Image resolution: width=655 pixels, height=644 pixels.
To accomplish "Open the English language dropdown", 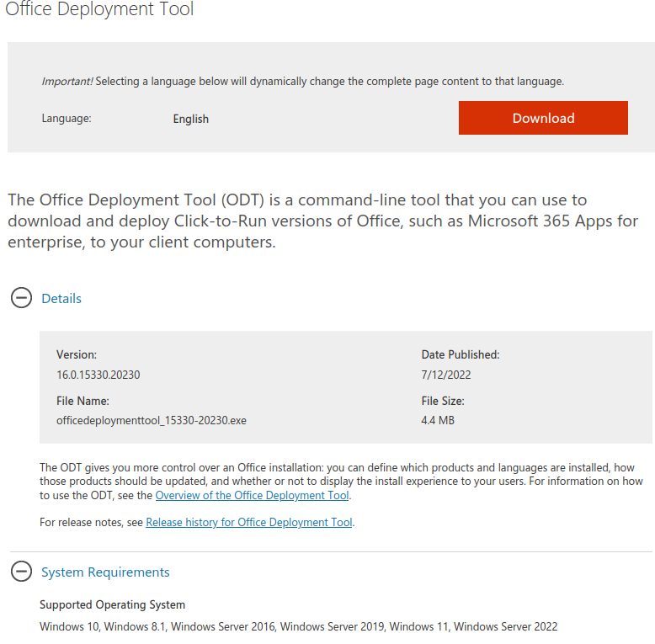I will [x=191, y=119].
